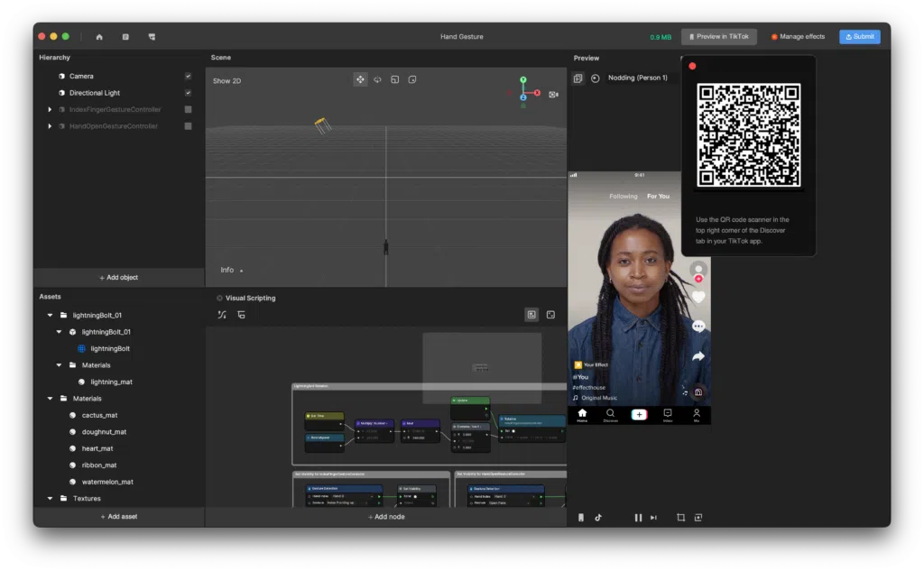Click the camera icon near the scene gizmo
The width and height of the screenshot is (924, 571).
[x=553, y=95]
